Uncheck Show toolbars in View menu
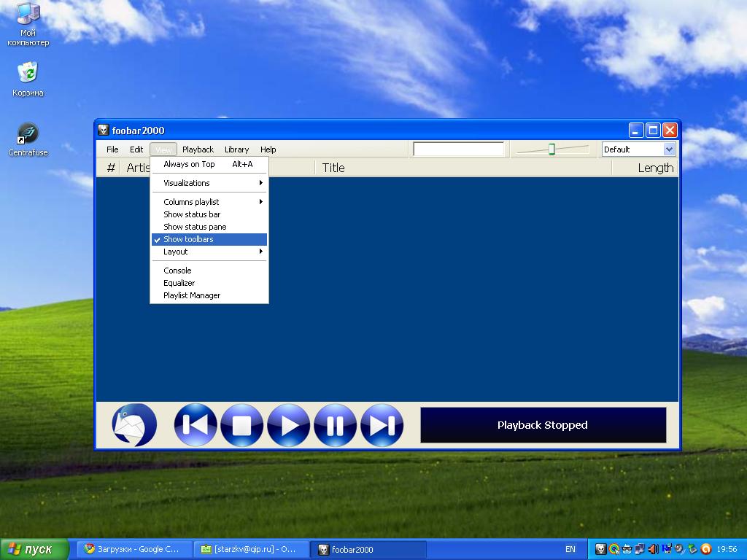The height and width of the screenshot is (560, 747). (x=188, y=239)
